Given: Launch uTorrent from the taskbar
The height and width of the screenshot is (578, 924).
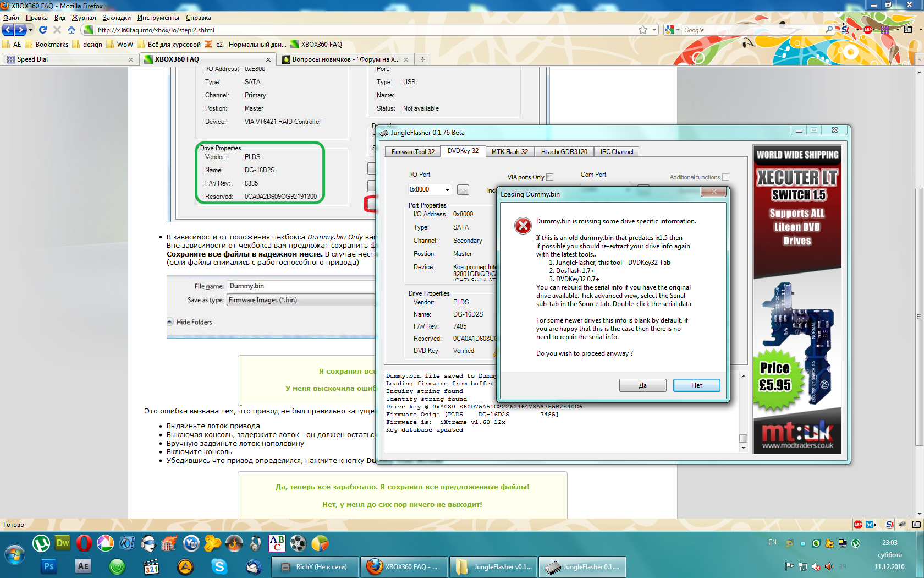Looking at the screenshot, I should [x=41, y=543].
